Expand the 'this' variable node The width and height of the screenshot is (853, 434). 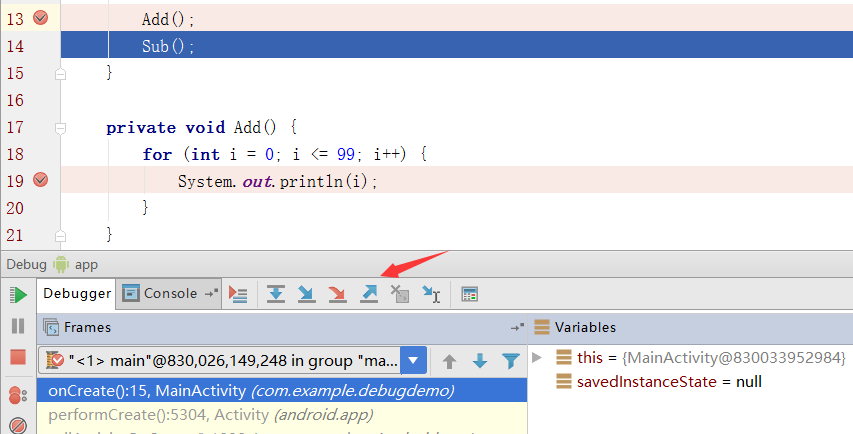(x=537, y=357)
